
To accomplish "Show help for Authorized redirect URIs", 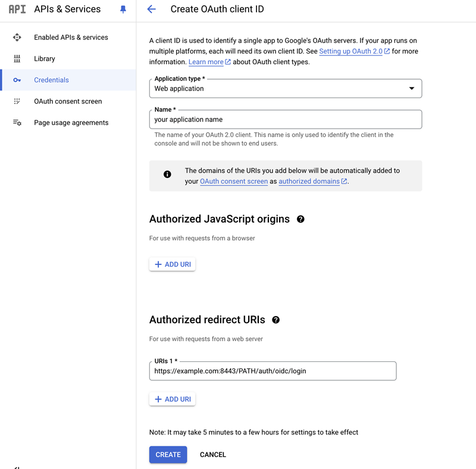I will coord(275,320).
